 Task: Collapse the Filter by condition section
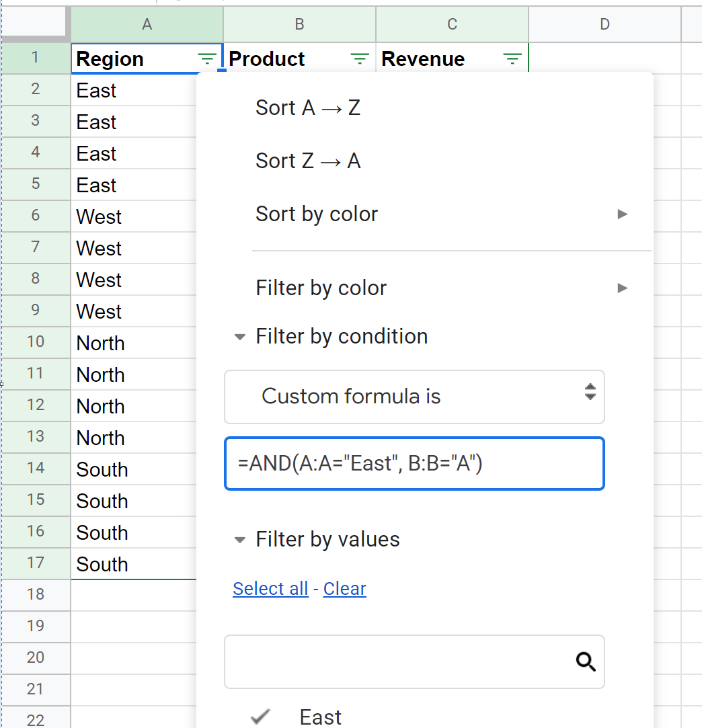(x=239, y=337)
